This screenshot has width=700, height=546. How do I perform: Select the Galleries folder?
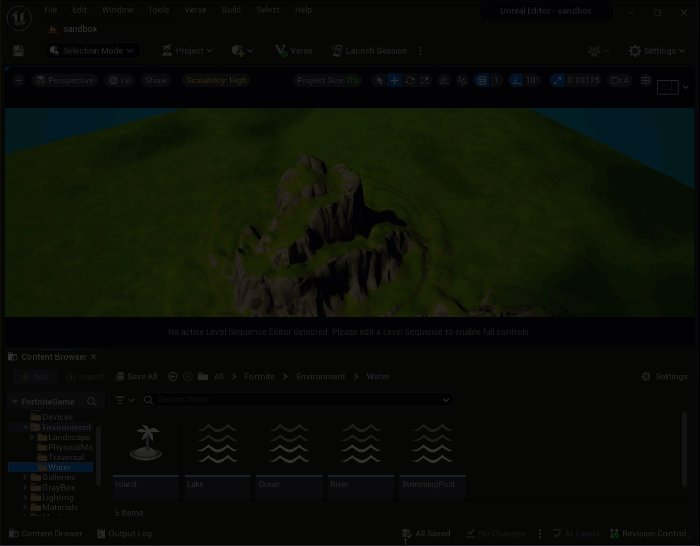tap(58, 477)
